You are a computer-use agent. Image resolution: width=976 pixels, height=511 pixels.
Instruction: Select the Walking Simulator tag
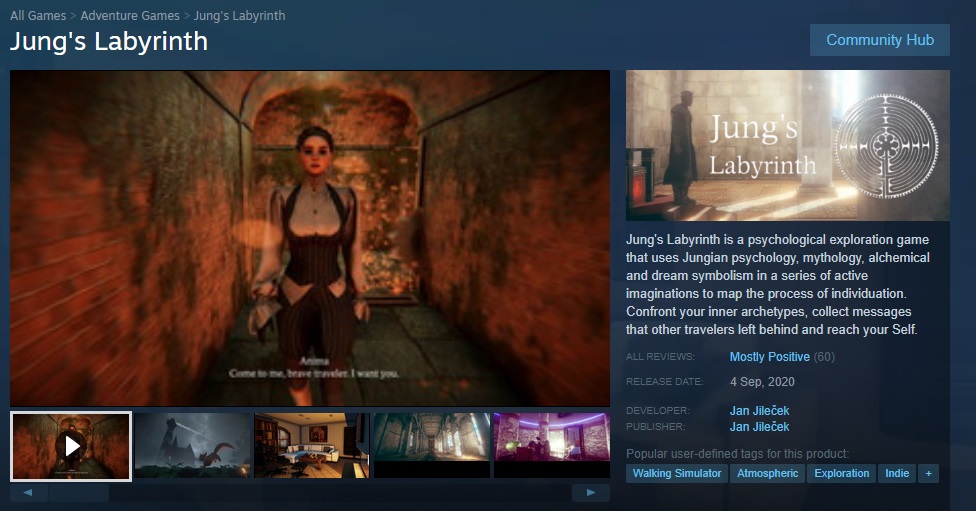(677, 473)
